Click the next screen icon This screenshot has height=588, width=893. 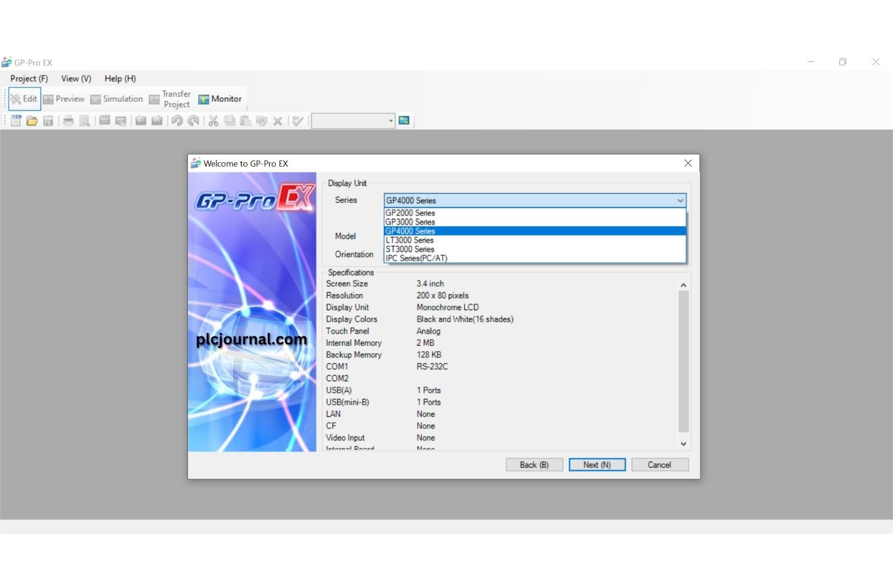(x=157, y=121)
